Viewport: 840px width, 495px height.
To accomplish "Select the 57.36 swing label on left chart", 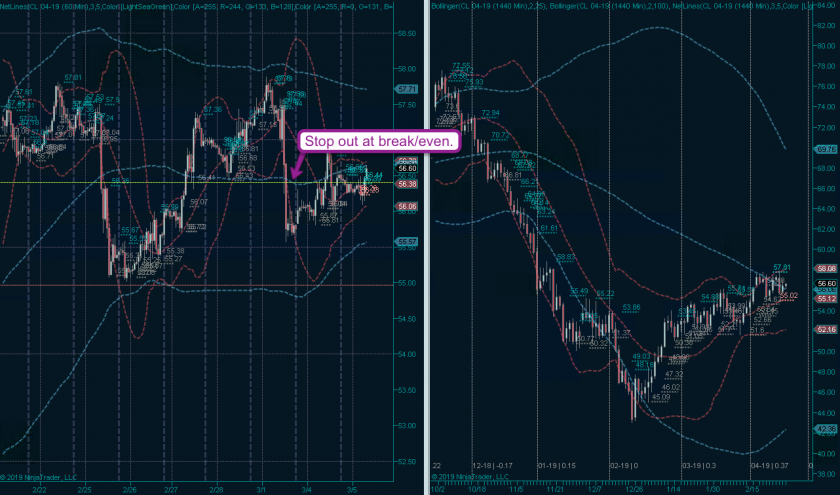I will [x=213, y=110].
